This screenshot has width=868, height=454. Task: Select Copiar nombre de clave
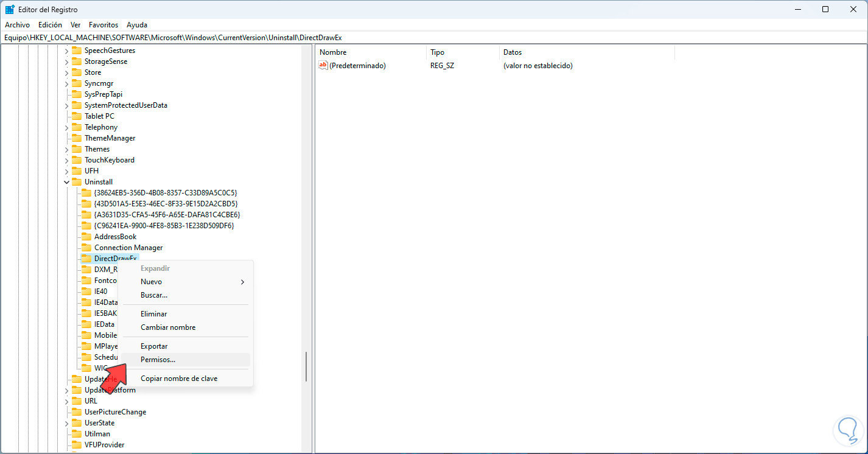(186, 379)
